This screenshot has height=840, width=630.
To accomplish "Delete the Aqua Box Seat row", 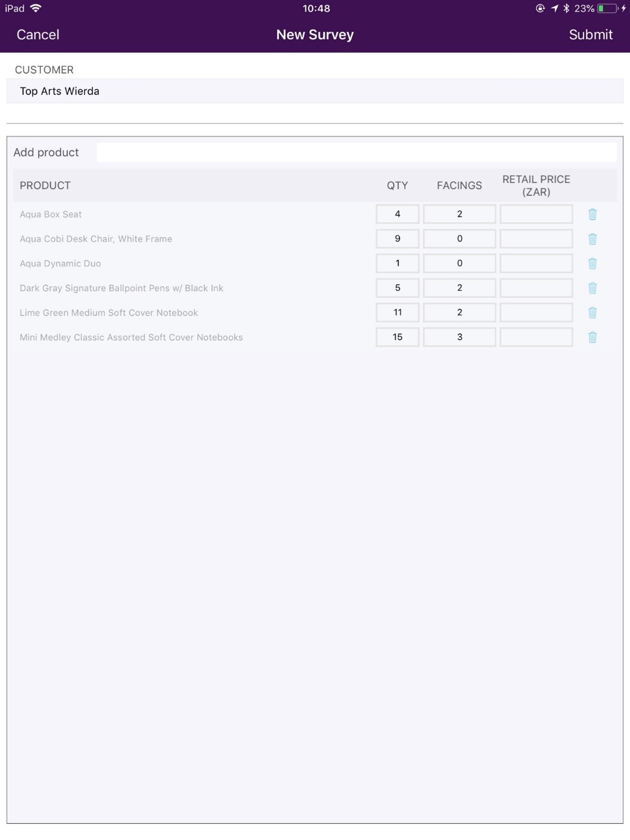I will 592,214.
